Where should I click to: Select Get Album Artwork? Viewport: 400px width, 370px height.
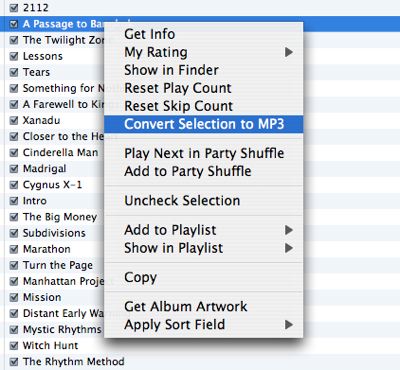[204, 307]
